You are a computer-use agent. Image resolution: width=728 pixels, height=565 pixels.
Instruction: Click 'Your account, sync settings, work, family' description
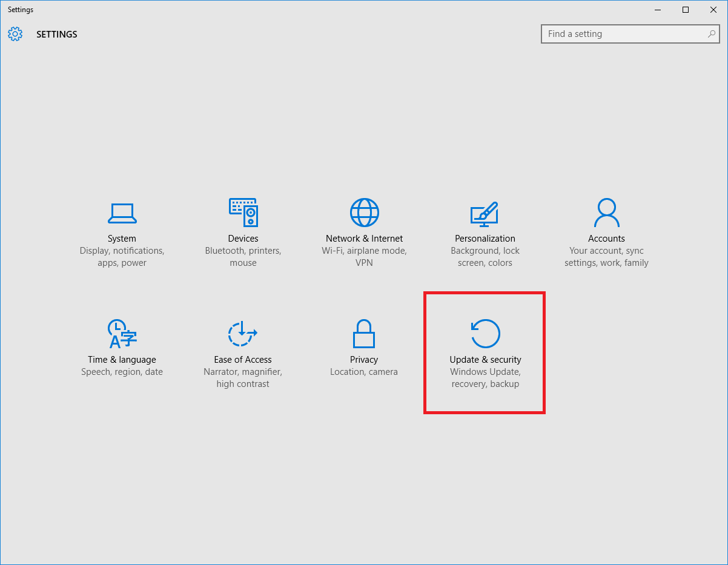[x=606, y=257]
